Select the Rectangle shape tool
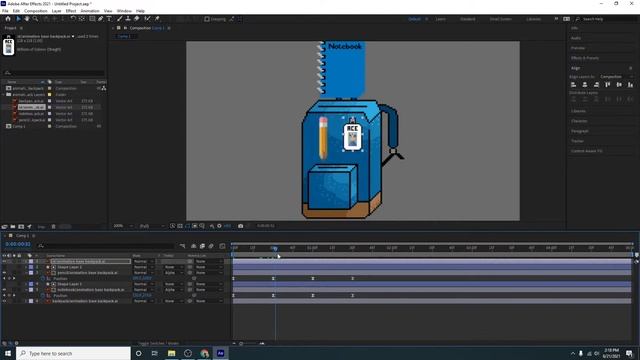 click(x=92, y=19)
